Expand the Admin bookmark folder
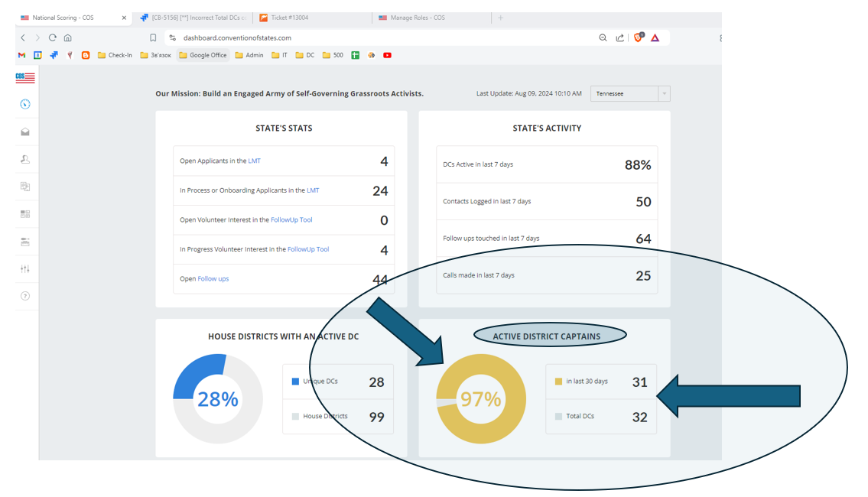Image resolution: width=868 pixels, height=497 pixels. pos(249,55)
